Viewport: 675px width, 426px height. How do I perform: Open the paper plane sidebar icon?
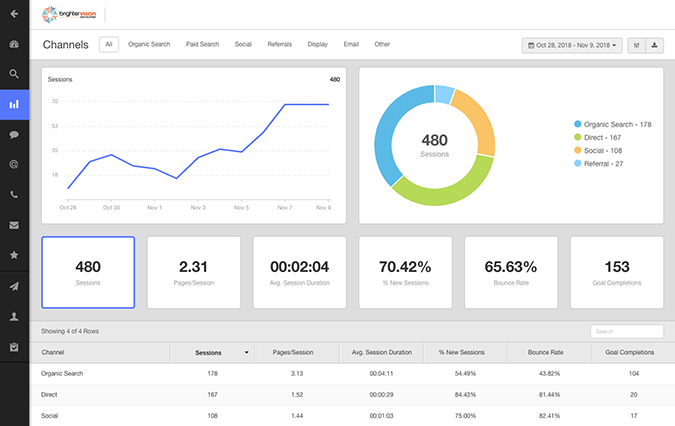[x=14, y=287]
